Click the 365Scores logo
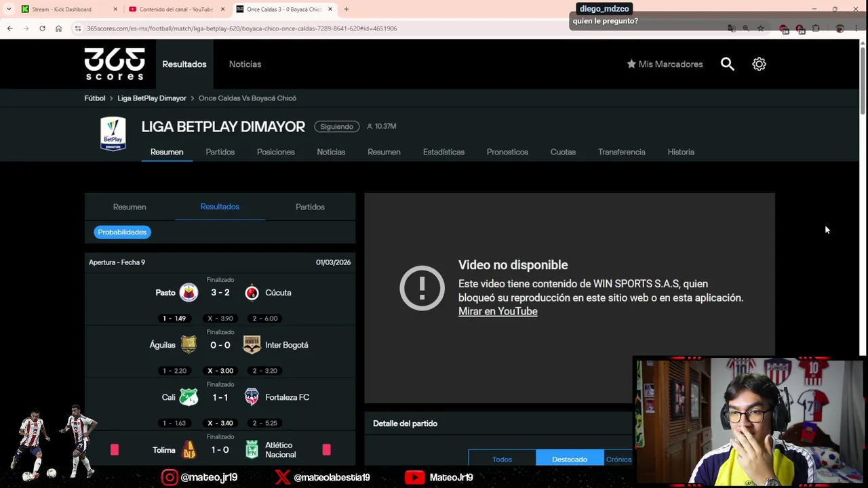868x488 pixels. tap(115, 64)
